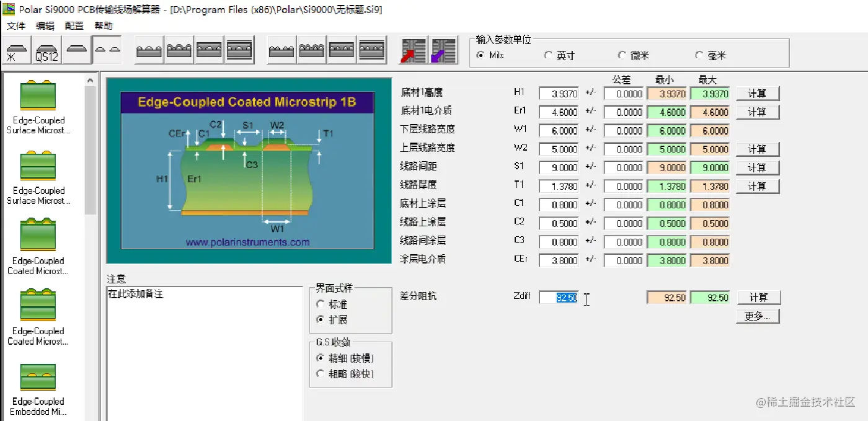Click the C3 coating value field
868x421 pixels.
[x=559, y=242]
